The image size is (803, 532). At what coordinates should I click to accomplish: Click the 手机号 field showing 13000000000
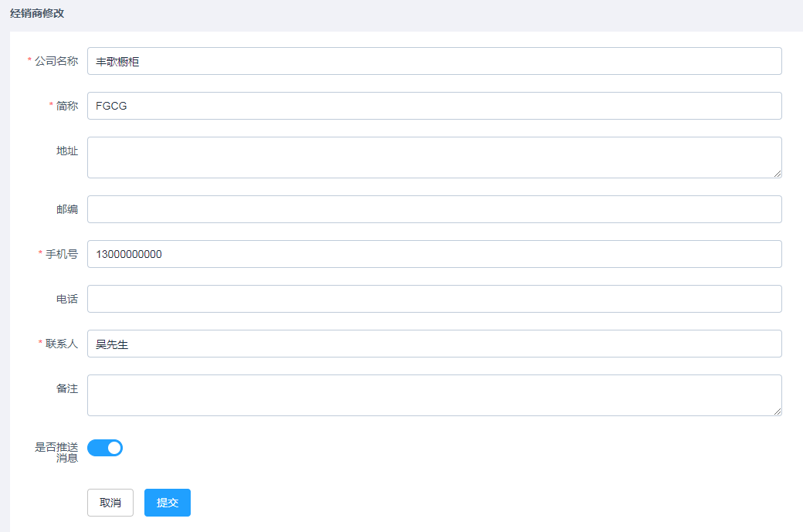click(434, 254)
